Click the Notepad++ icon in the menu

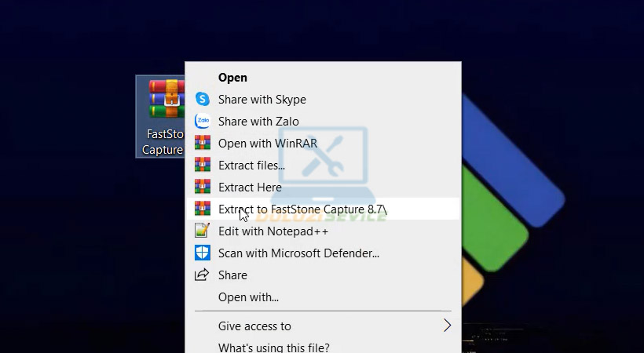point(203,231)
